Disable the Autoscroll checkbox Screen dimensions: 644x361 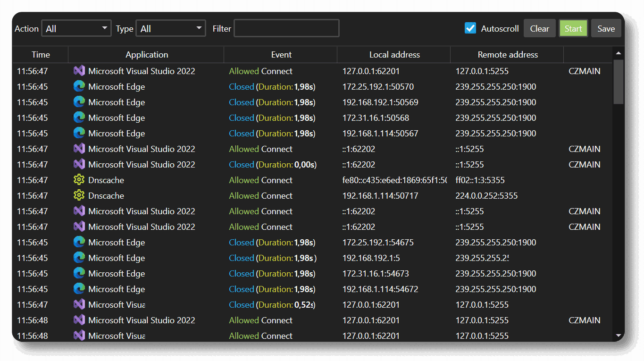470,28
